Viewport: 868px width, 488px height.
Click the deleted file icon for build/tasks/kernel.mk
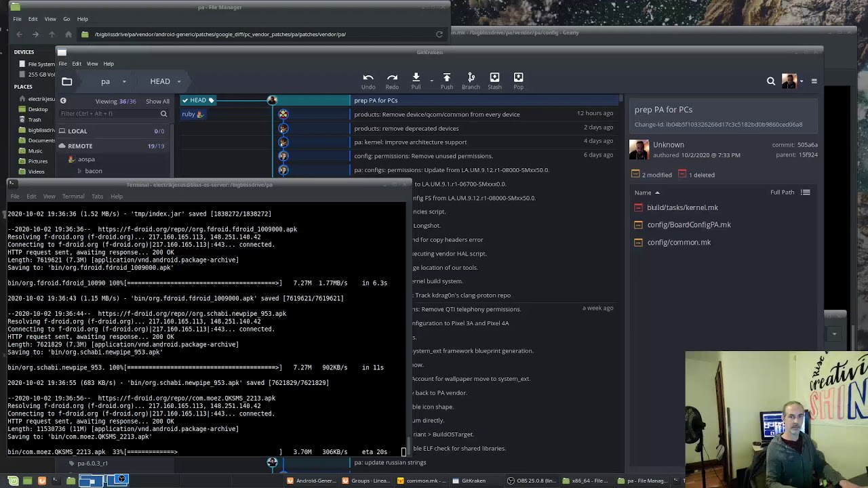638,207
